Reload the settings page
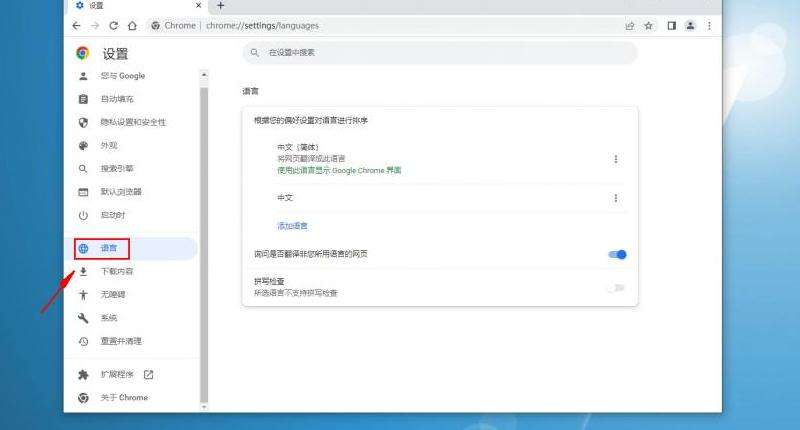Screen dimensions: 800x430 click(x=114, y=25)
